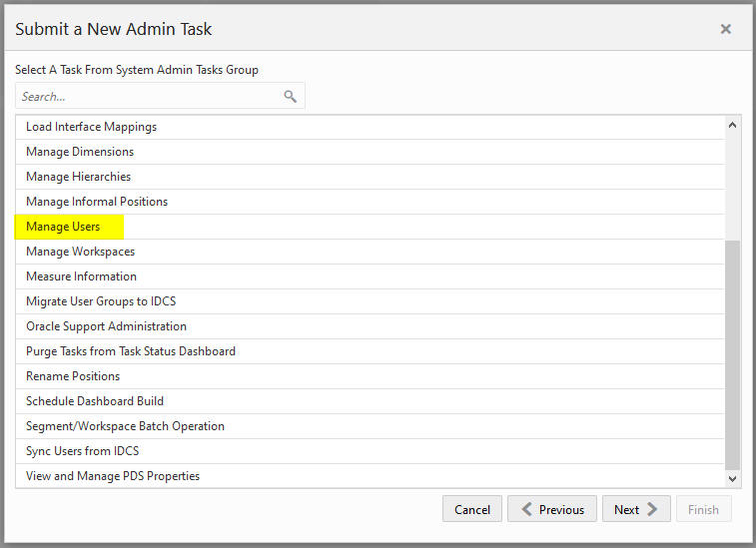Image resolution: width=756 pixels, height=548 pixels.
Task: Click the list scrollbar up arrow
Action: coord(732,126)
